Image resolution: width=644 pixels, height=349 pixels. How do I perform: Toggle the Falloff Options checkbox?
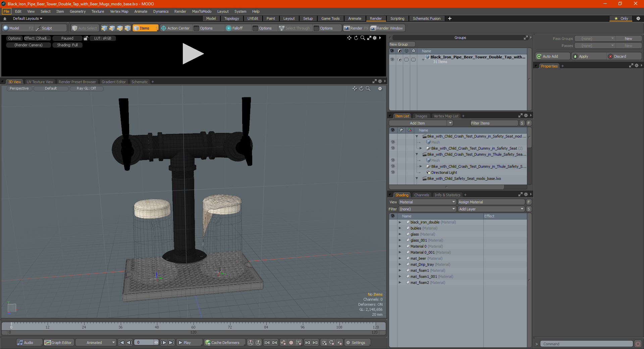(x=255, y=28)
